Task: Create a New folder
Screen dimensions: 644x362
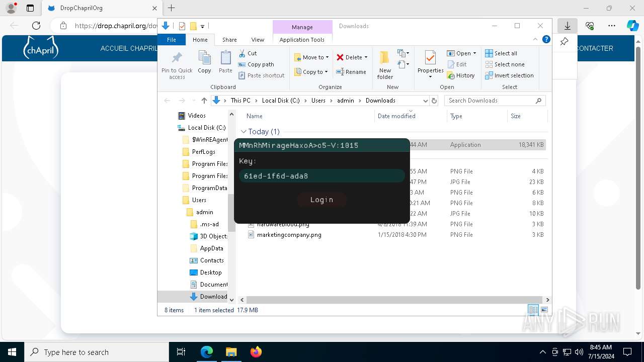Action: [x=385, y=65]
